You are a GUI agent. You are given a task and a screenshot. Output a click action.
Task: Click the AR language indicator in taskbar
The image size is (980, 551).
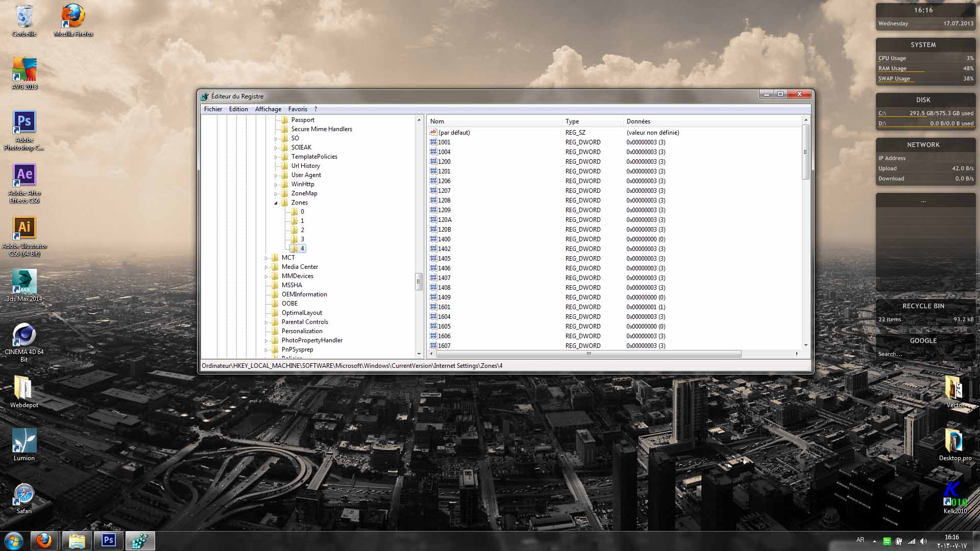click(861, 540)
